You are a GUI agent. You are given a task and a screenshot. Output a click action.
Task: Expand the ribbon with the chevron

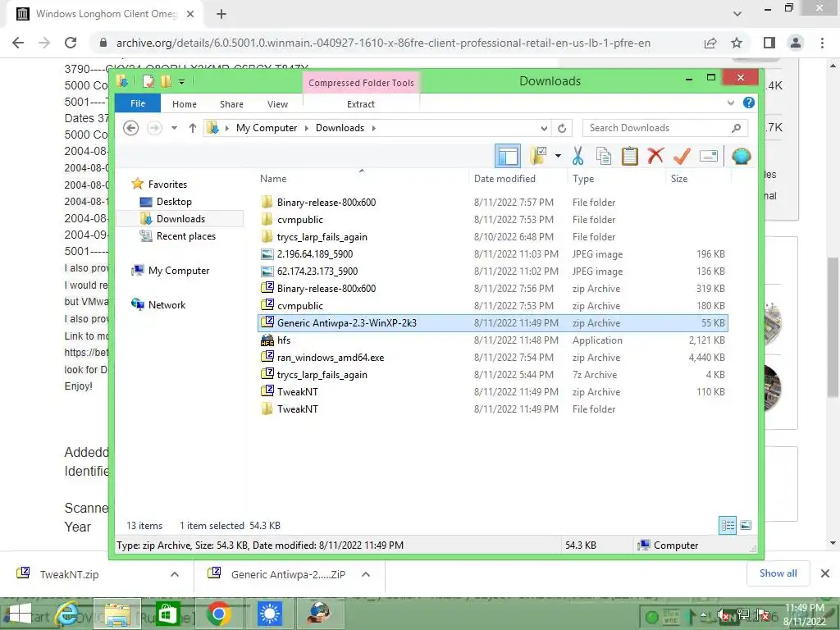pyautogui.click(x=731, y=103)
